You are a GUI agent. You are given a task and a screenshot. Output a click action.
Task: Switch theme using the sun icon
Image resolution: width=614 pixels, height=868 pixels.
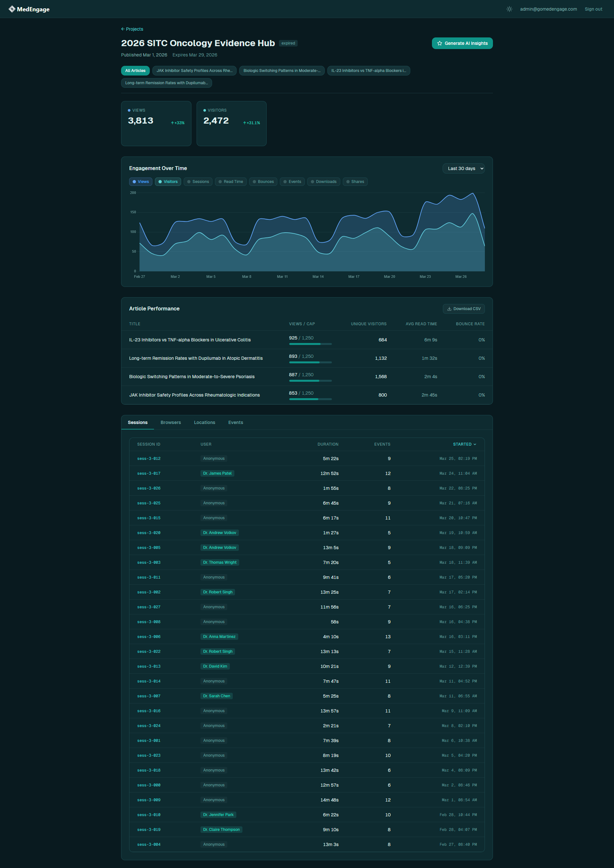(x=509, y=9)
